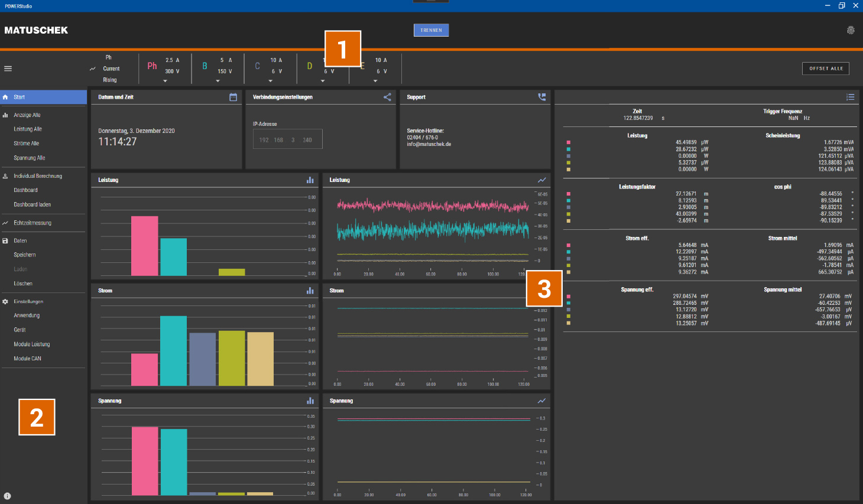Image resolution: width=863 pixels, height=504 pixels.
Task: Open Leistung Alle in sidebar
Action: point(28,129)
